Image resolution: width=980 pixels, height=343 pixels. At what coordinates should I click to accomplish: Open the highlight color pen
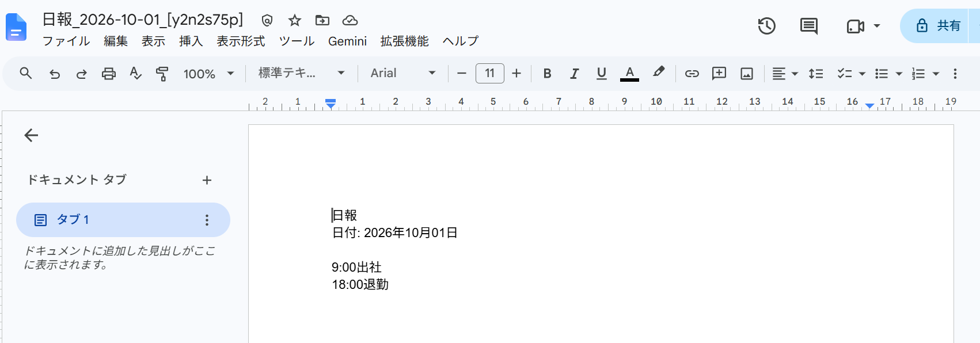click(659, 73)
